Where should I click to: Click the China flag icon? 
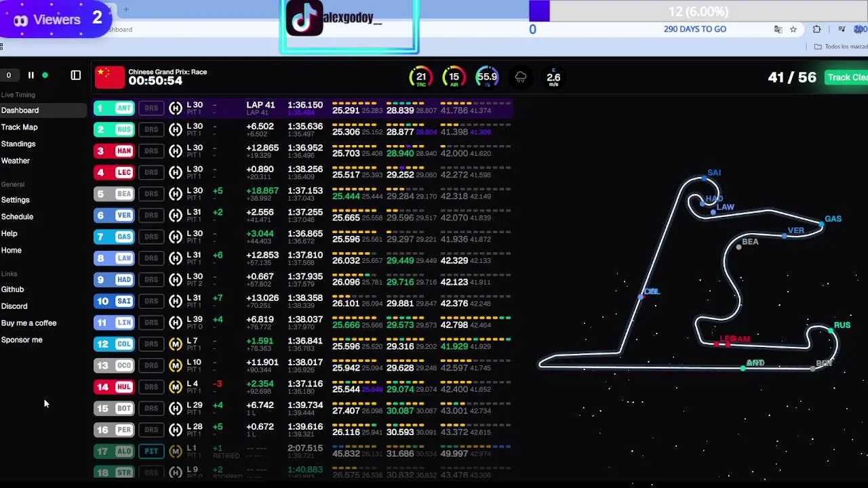(x=110, y=77)
